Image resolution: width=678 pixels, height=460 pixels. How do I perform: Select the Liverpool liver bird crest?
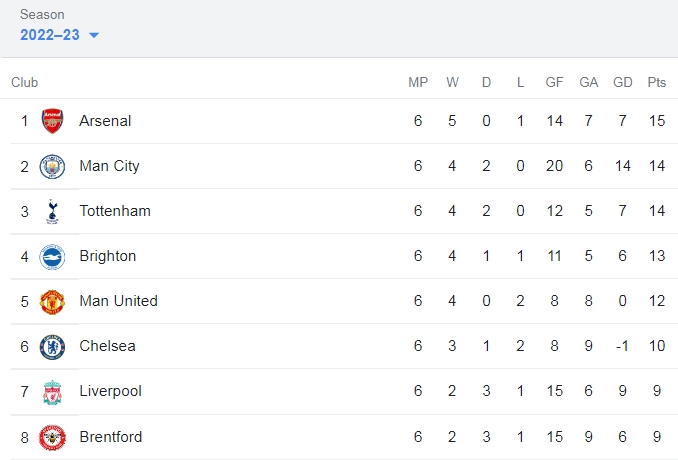52,392
